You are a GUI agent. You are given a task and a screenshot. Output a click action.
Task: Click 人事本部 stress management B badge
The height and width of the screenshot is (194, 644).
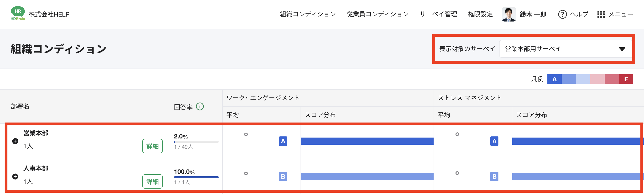coord(494,177)
